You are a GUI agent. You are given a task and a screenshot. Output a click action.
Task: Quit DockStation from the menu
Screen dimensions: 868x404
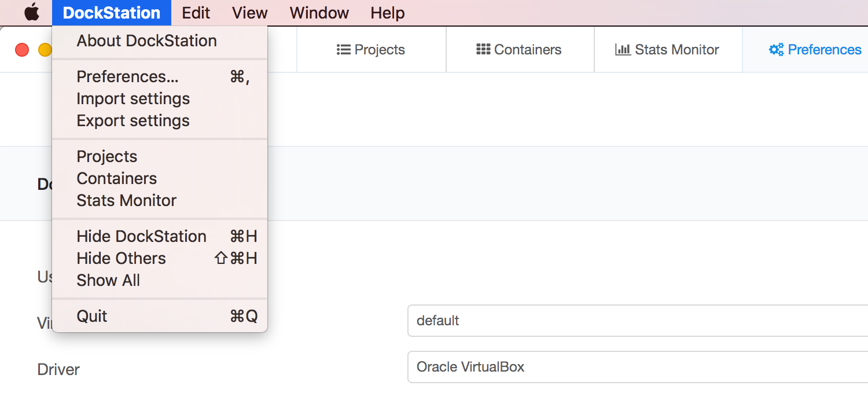pyautogui.click(x=160, y=316)
